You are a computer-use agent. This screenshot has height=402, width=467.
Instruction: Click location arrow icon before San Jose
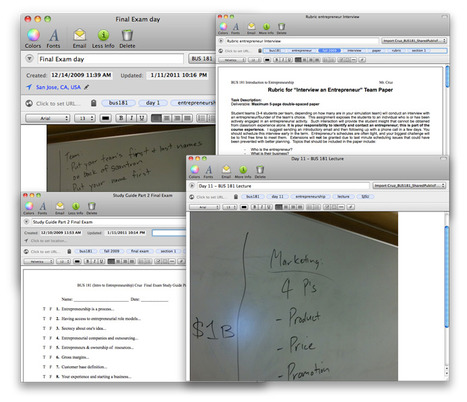[29, 87]
